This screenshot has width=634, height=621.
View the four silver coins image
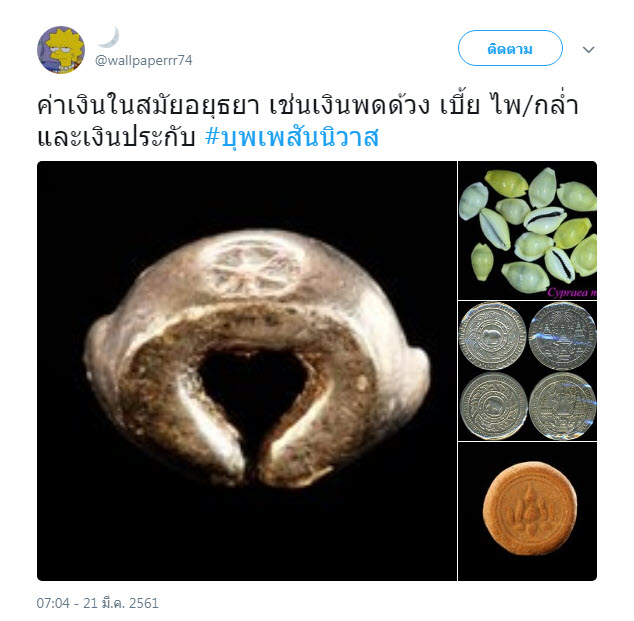pyautogui.click(x=527, y=371)
